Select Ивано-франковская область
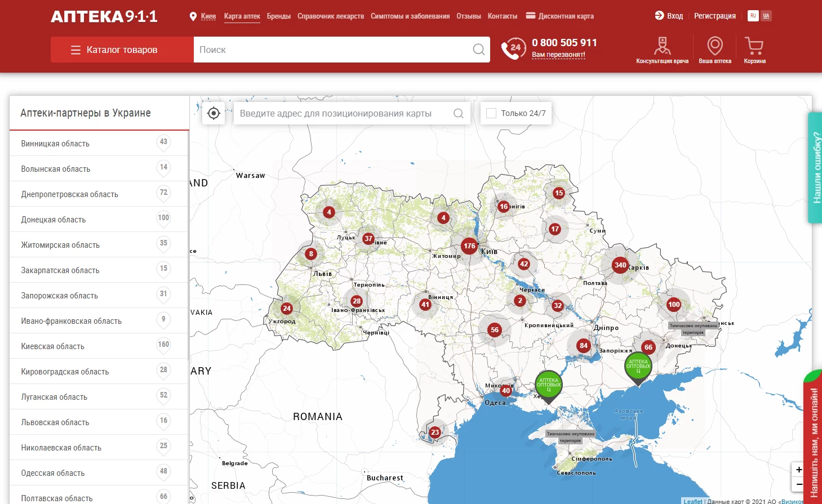 pyautogui.click(x=99, y=321)
